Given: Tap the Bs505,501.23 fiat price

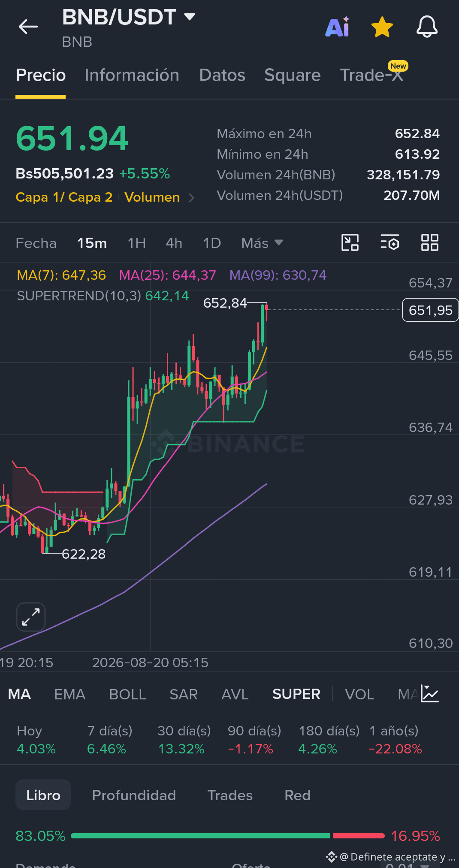Looking at the screenshot, I should pyautogui.click(x=64, y=173).
